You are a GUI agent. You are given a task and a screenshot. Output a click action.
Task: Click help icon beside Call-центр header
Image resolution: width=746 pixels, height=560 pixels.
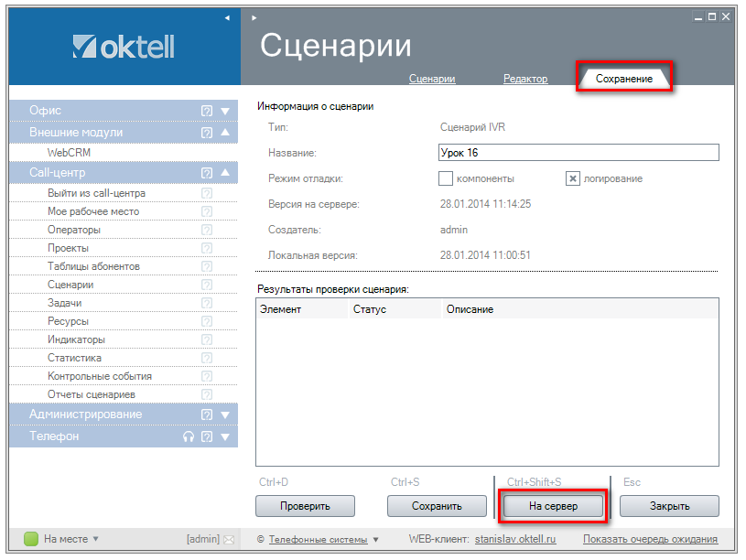point(207,172)
